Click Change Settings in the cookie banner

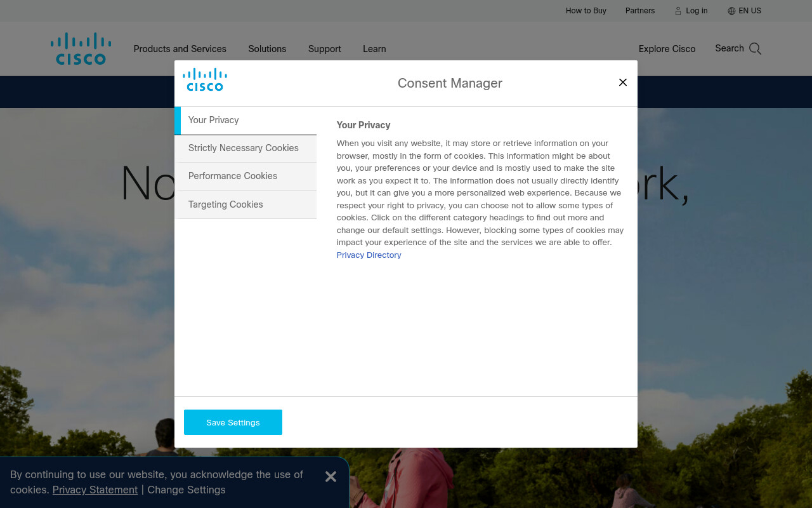187,490
